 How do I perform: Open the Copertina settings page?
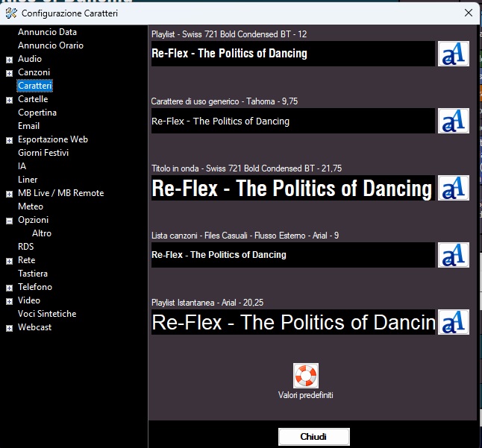37,113
